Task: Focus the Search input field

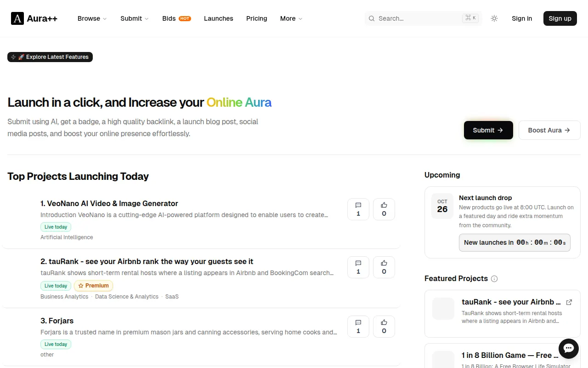Action: coord(423,18)
